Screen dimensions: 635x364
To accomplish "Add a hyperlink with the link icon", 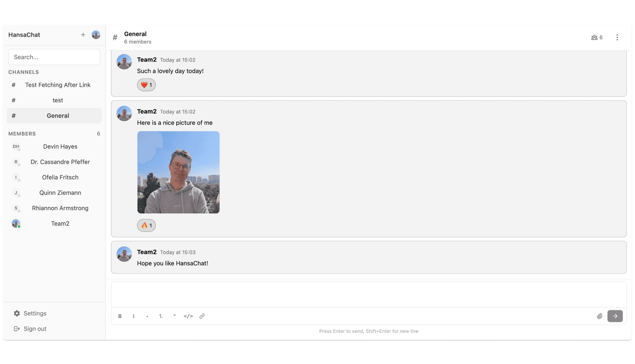I will tap(202, 316).
